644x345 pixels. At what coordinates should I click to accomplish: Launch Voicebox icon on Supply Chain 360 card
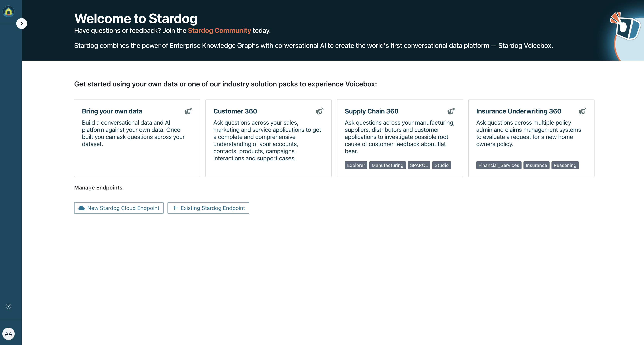pos(451,111)
